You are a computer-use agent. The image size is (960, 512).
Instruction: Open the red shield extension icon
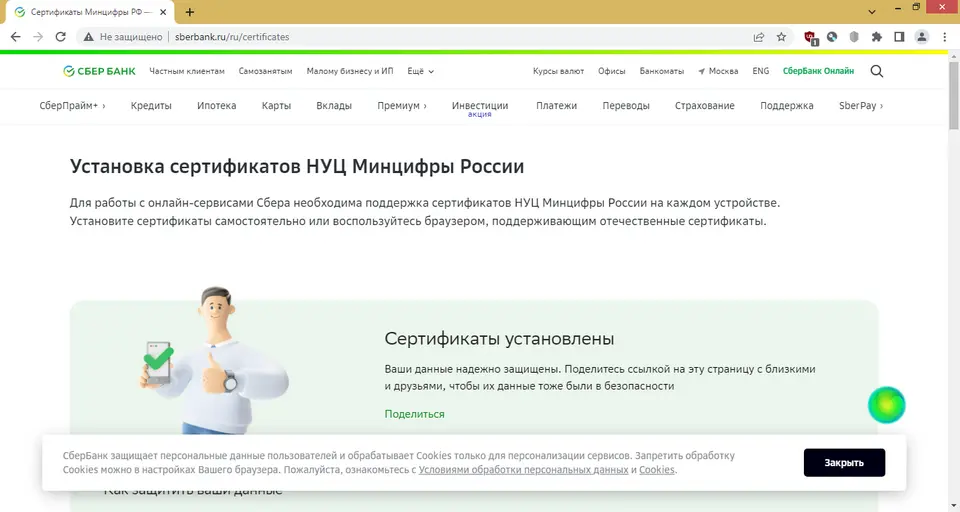pos(811,38)
